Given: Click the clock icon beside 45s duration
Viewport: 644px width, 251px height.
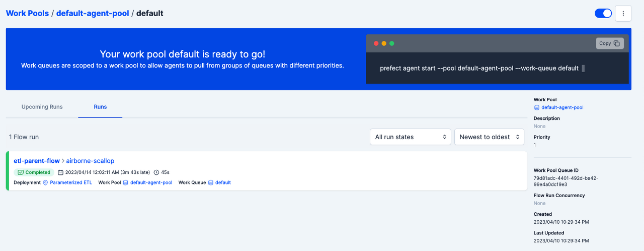Looking at the screenshot, I should pyautogui.click(x=156, y=172).
